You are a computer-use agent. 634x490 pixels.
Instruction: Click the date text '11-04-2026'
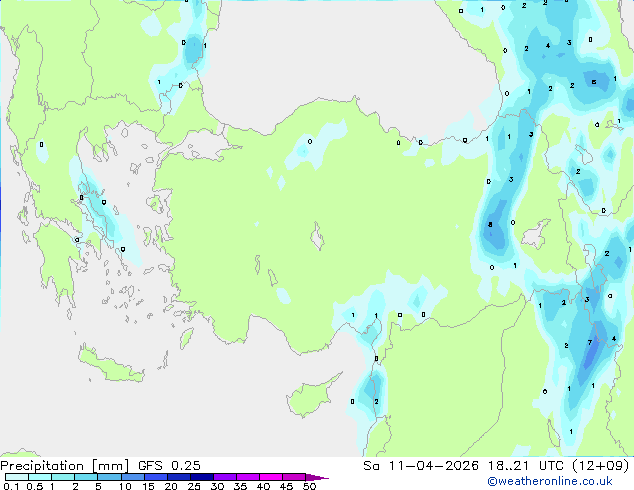point(434,466)
